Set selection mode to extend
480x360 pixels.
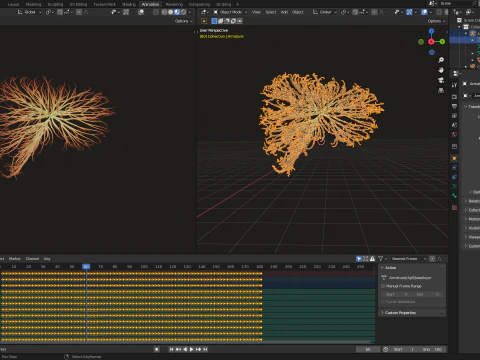pyautogui.click(x=221, y=21)
